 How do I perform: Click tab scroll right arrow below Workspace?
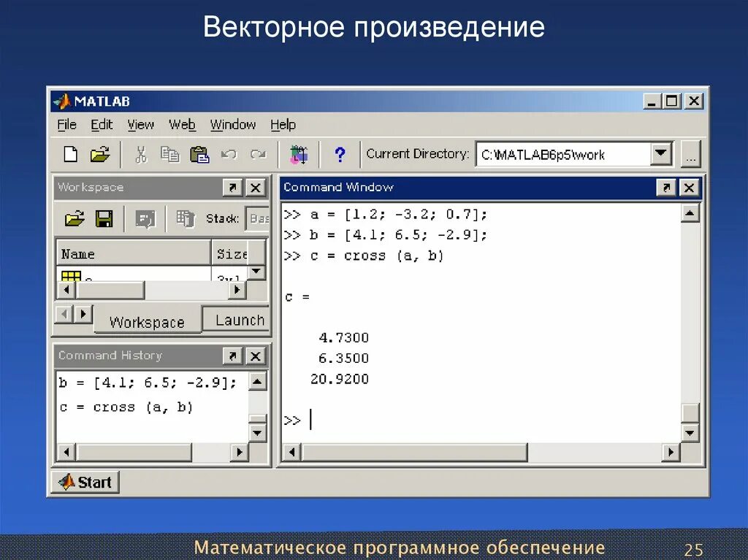coord(83,315)
